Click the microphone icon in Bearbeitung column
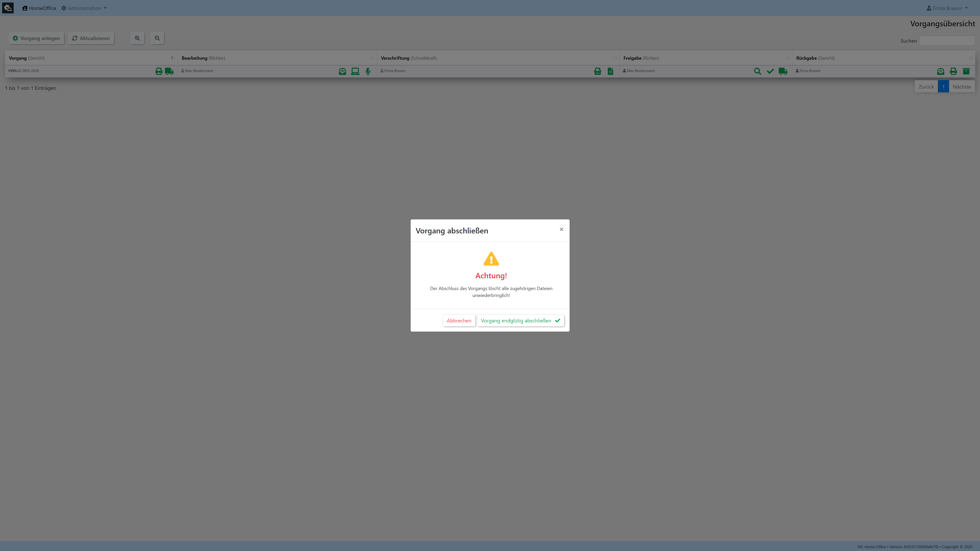980x551 pixels. [368, 71]
